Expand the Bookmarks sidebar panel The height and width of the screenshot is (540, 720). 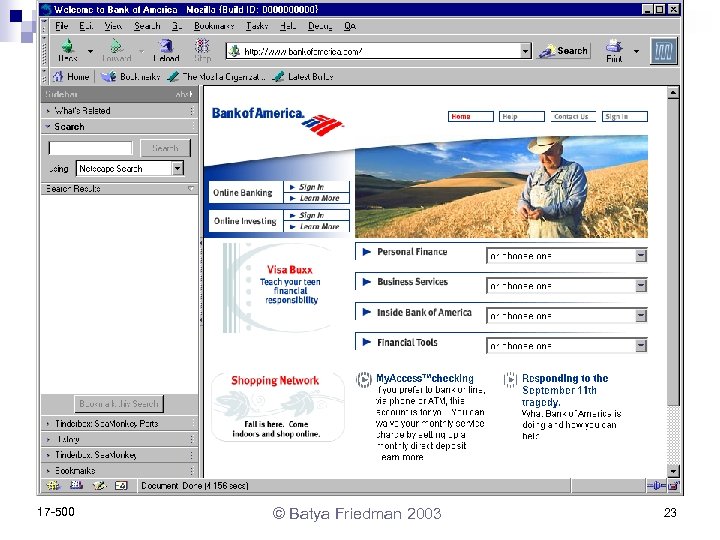coord(119,471)
